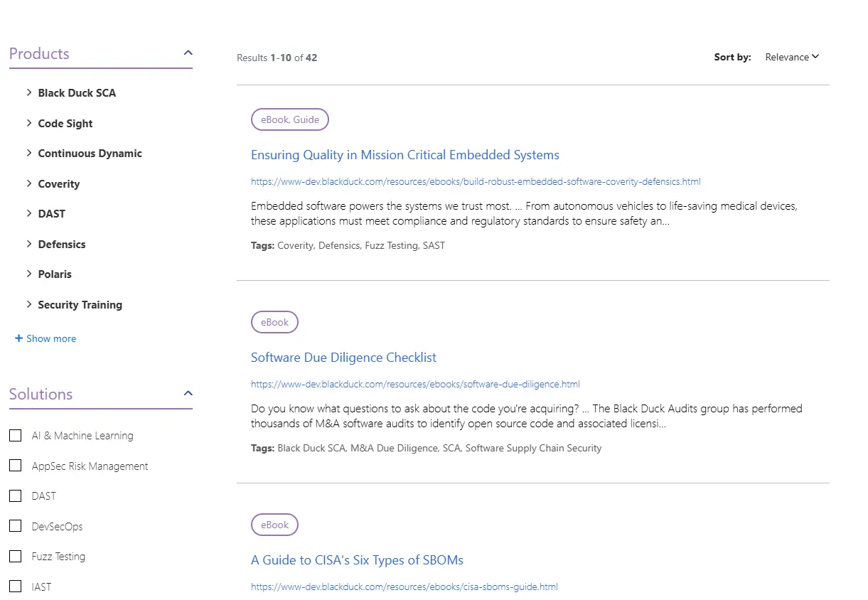Click the Sort by label
The width and height of the screenshot is (868, 600).
pyautogui.click(x=732, y=57)
